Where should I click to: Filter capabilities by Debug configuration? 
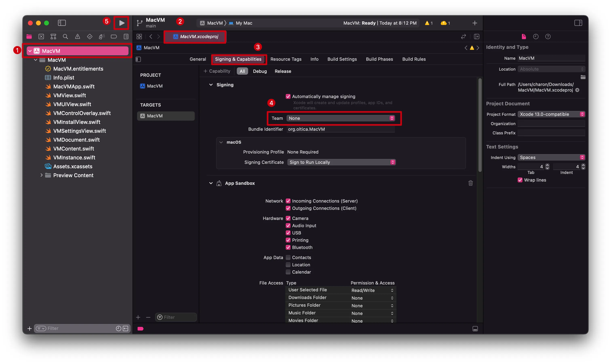point(260,71)
